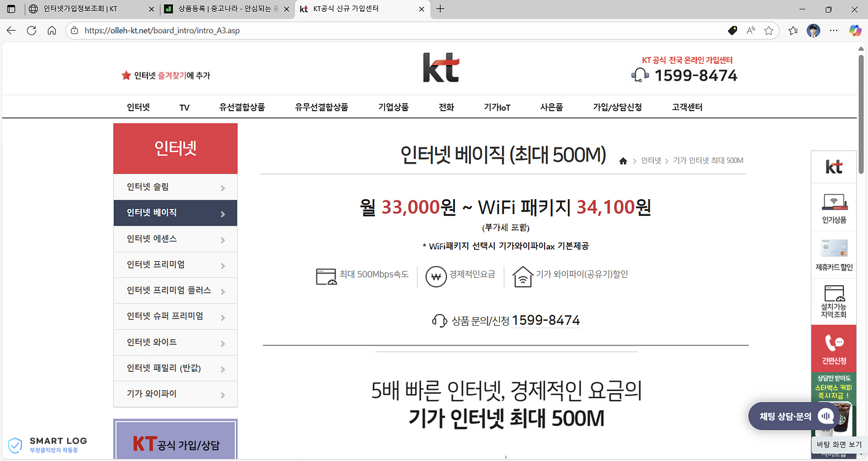Open the 사은품 navigation menu
The width and height of the screenshot is (868, 461).
point(551,107)
